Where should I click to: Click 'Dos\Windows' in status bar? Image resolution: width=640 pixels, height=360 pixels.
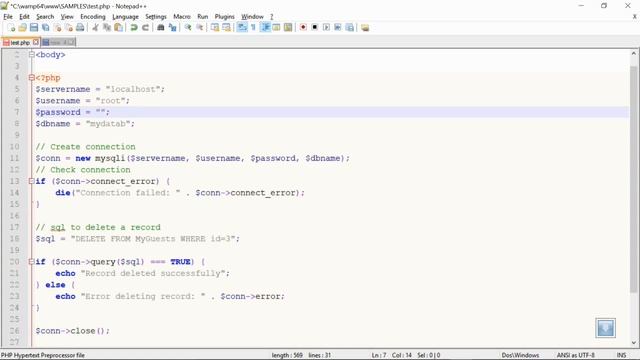[520, 355]
